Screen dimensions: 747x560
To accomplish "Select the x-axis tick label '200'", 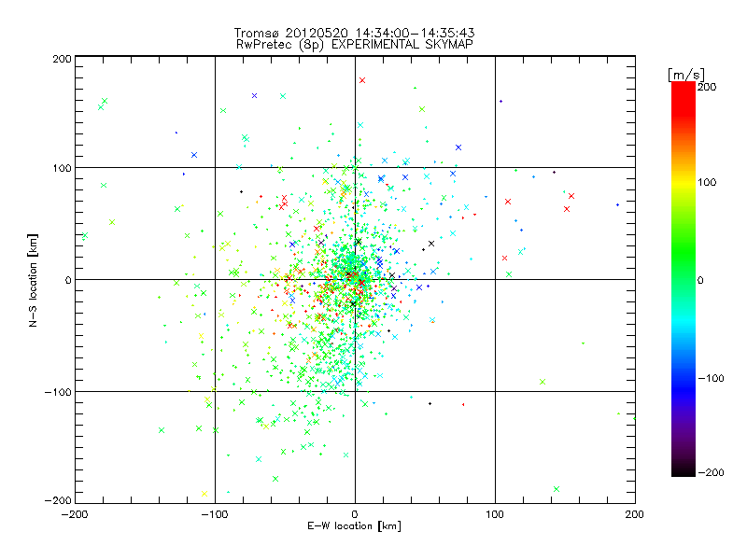I will tap(635, 514).
